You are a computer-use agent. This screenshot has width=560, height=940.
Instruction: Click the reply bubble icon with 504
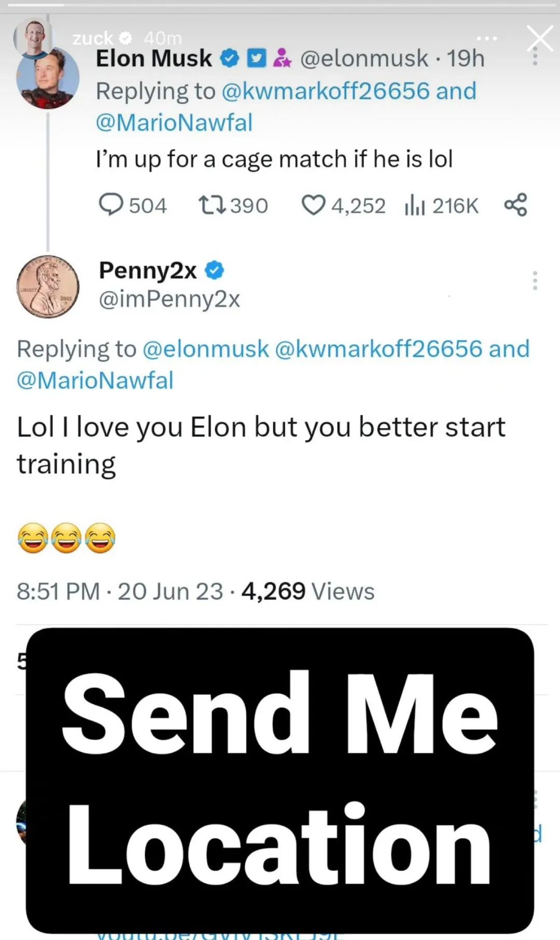[x=111, y=205]
